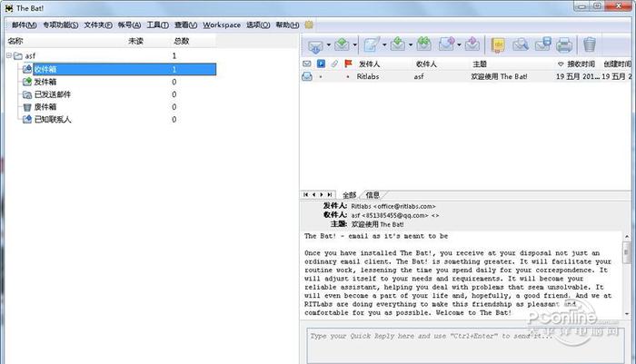This screenshot has width=636, height=364.
Task: Click sender address office@ritlabs.com
Action: 406,206
